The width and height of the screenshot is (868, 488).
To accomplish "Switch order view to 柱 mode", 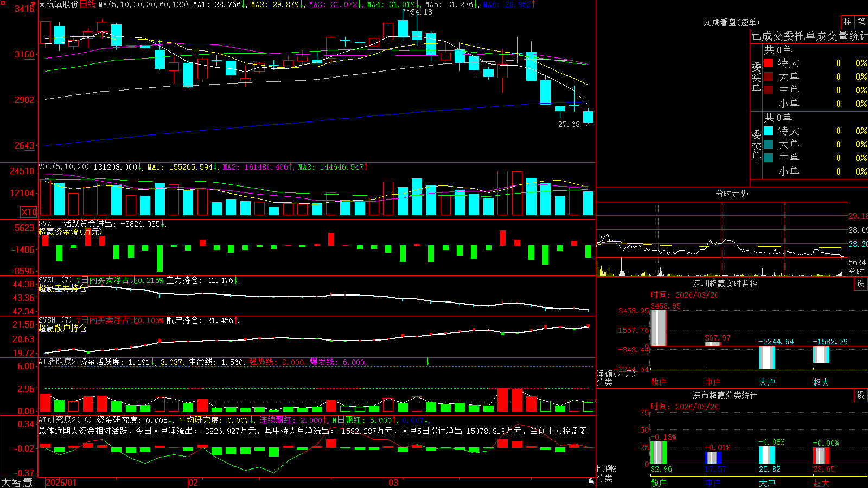I will pos(847,22).
